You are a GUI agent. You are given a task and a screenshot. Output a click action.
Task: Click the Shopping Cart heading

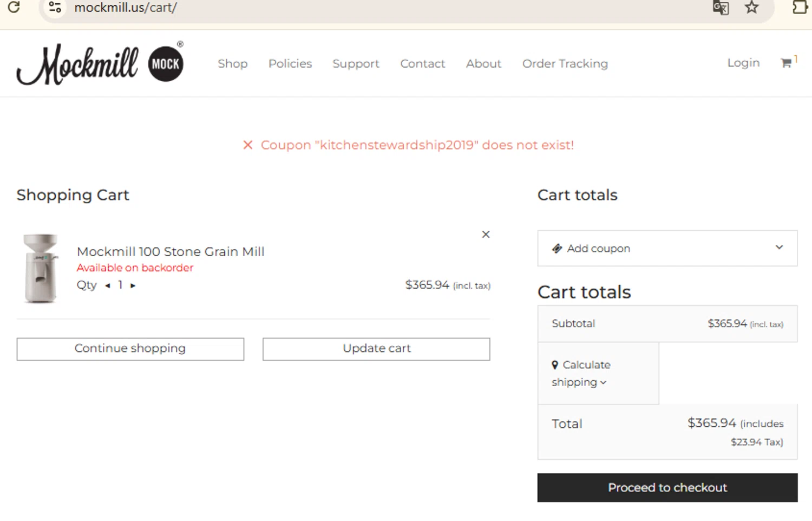pos(73,195)
